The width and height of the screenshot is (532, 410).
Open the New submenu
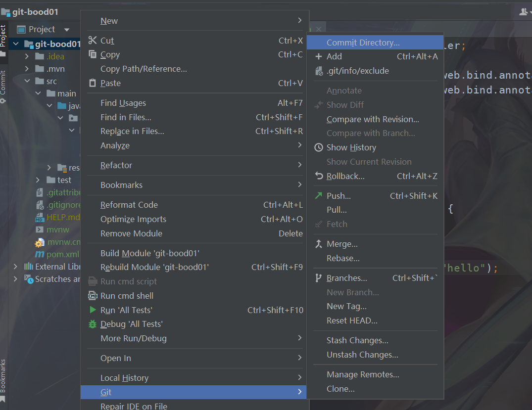click(195, 21)
